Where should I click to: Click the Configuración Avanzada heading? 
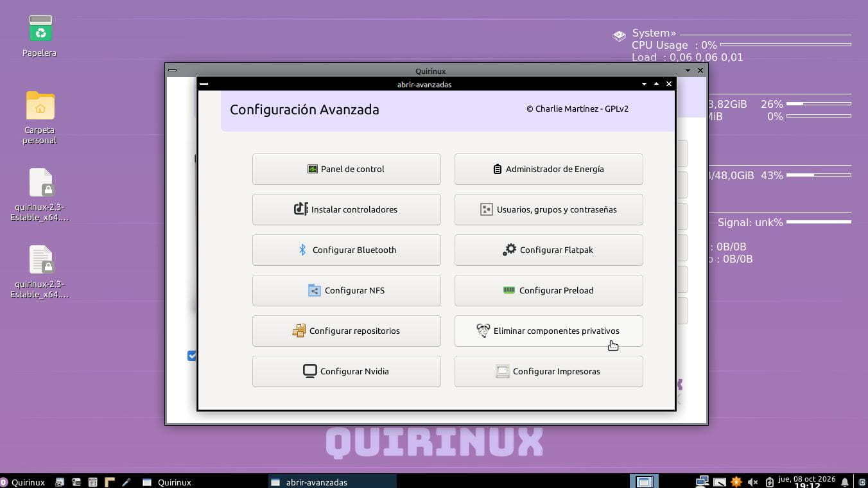coord(304,109)
